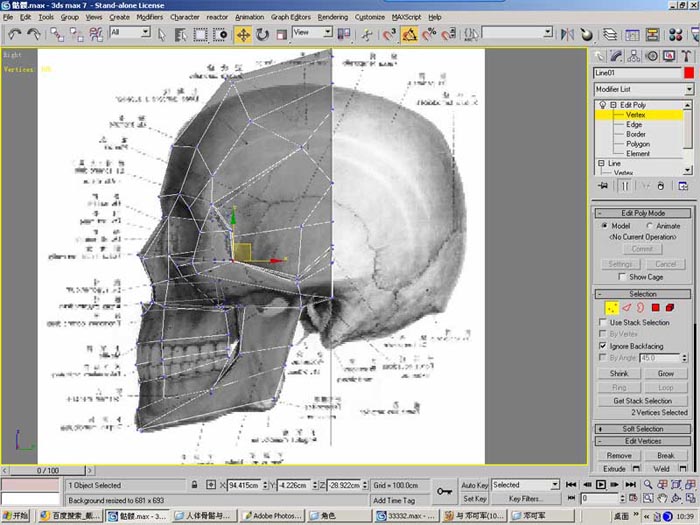Activate the Select and Scale tool
Screen dimensions: 700x525
tap(281, 34)
